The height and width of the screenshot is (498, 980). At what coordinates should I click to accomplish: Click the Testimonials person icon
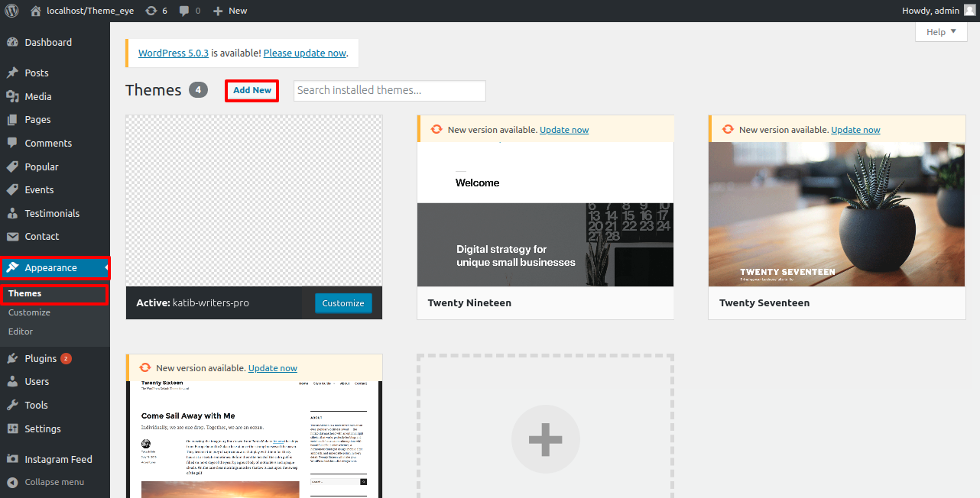[x=12, y=213]
